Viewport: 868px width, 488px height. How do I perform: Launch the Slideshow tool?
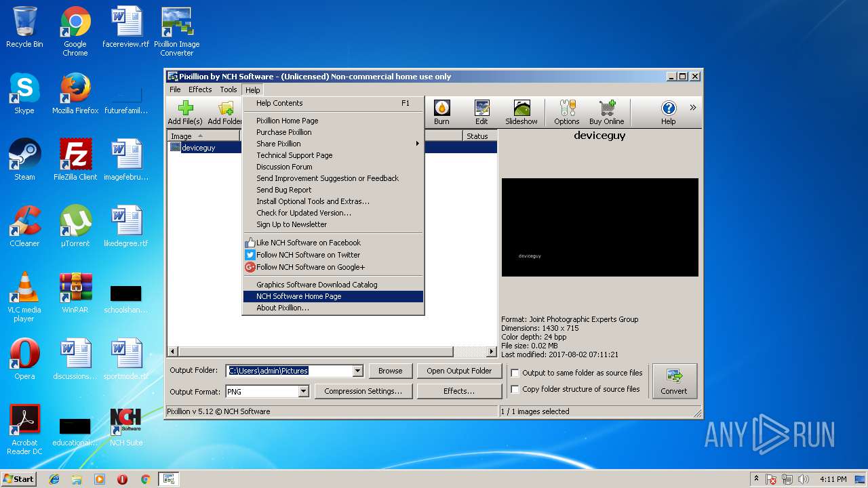click(521, 113)
